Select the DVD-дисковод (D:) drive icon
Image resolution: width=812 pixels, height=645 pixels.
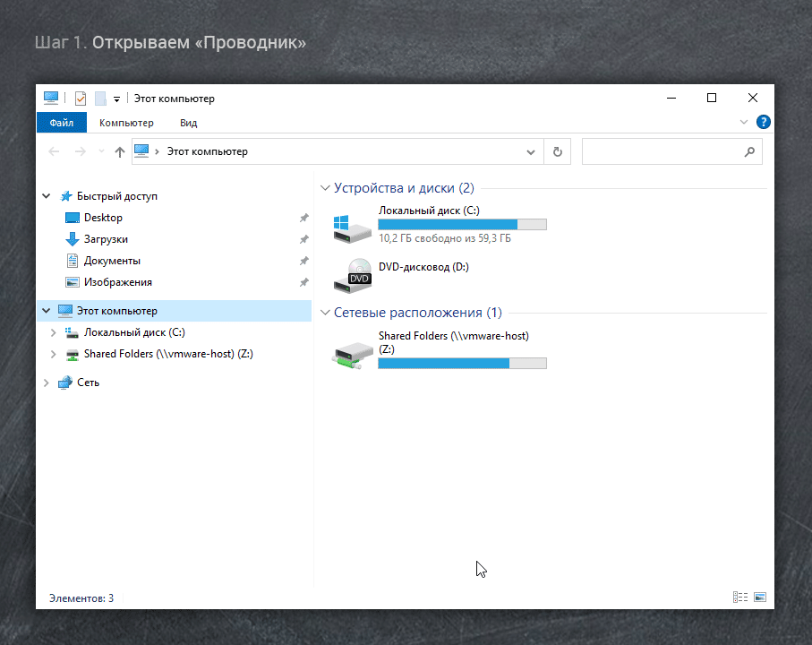[351, 275]
